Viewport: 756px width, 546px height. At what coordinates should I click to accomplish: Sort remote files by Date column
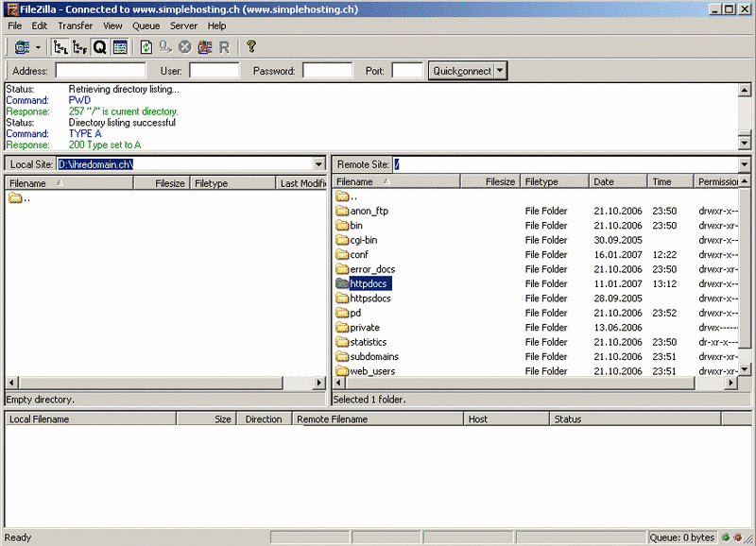coord(618,181)
